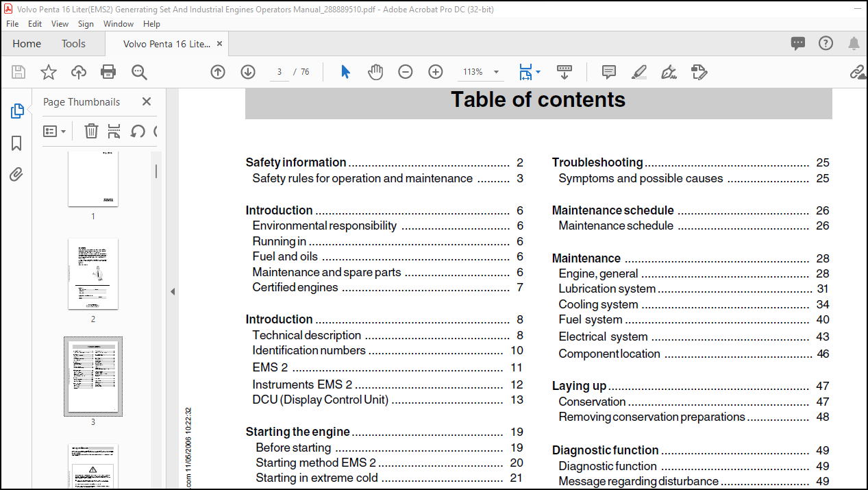Viewport: 868px width, 490px height.
Task: Click the Fuel and oils contents entry
Action: tap(387, 256)
